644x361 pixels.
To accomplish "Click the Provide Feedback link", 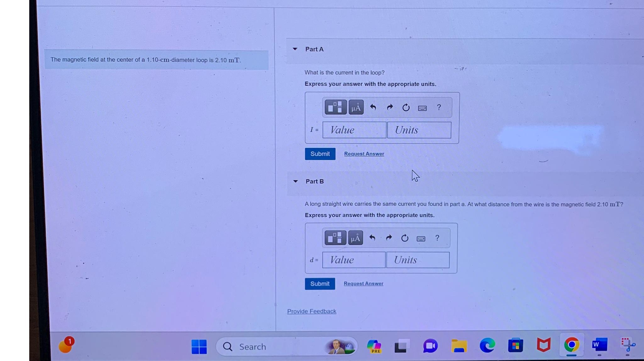I will tap(311, 311).
